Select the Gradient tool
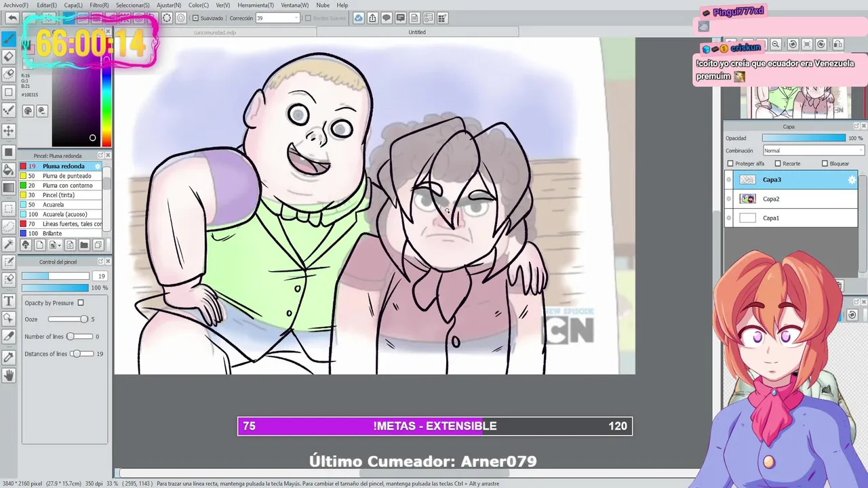 pos(9,188)
